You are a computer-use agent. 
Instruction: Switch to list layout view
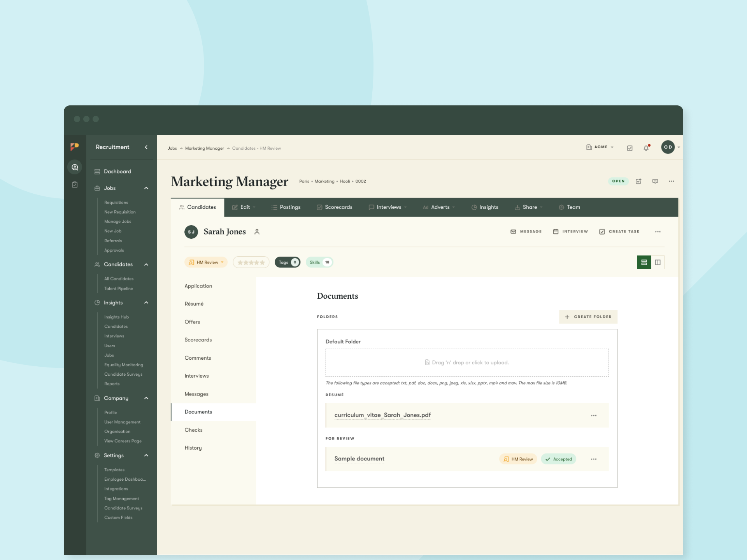[644, 262]
